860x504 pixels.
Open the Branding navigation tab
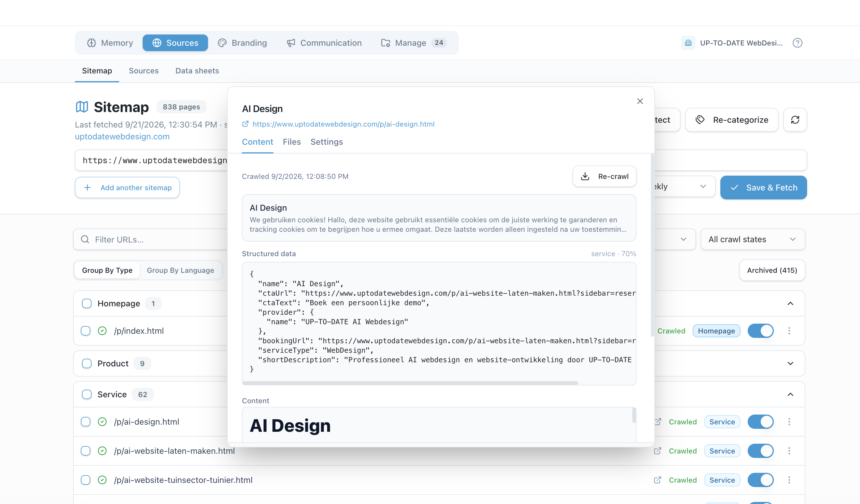[x=242, y=43]
